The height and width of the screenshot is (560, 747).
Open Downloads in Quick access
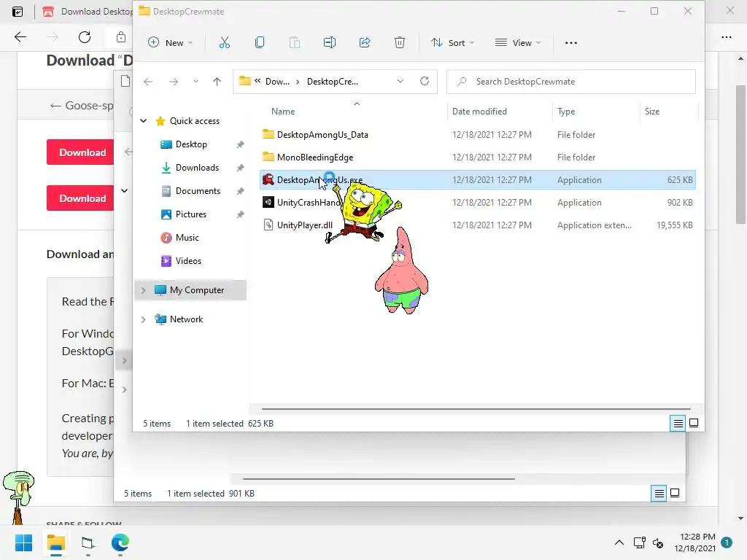[x=197, y=168]
